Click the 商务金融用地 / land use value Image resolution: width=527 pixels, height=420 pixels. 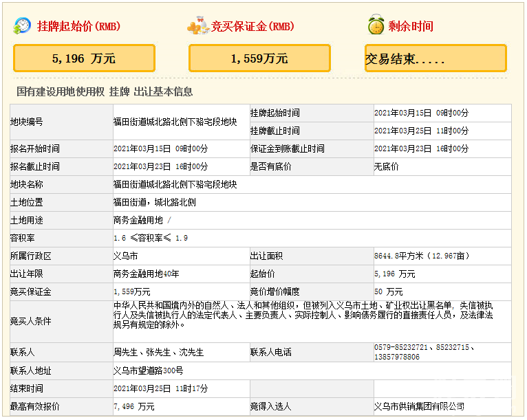pyautogui.click(x=142, y=220)
